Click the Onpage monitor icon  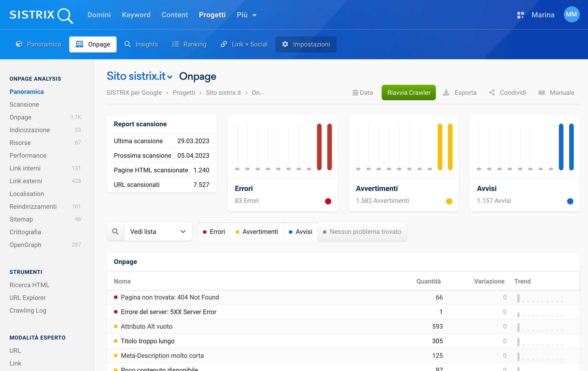pyautogui.click(x=79, y=44)
